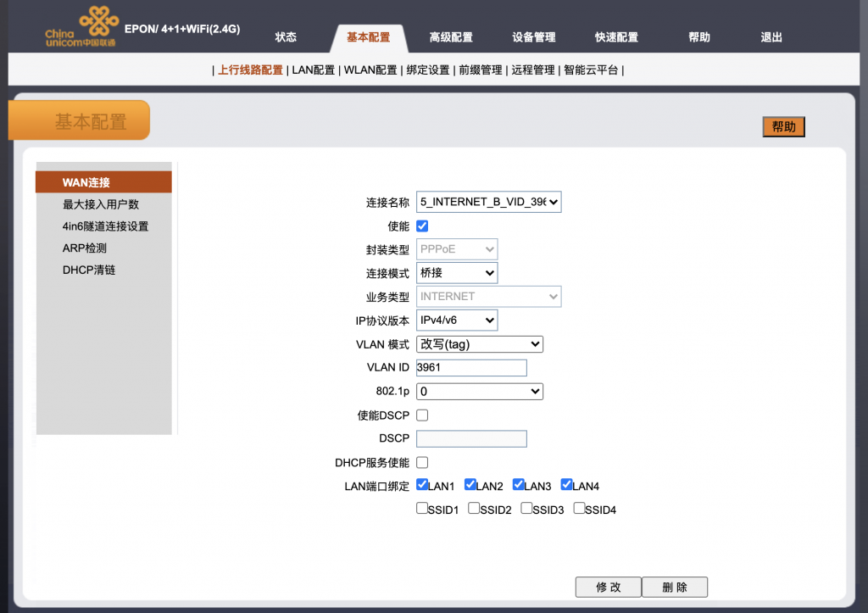This screenshot has height=613, width=868.
Task: Click the 退出 logout menu item
Action: pyautogui.click(x=771, y=37)
